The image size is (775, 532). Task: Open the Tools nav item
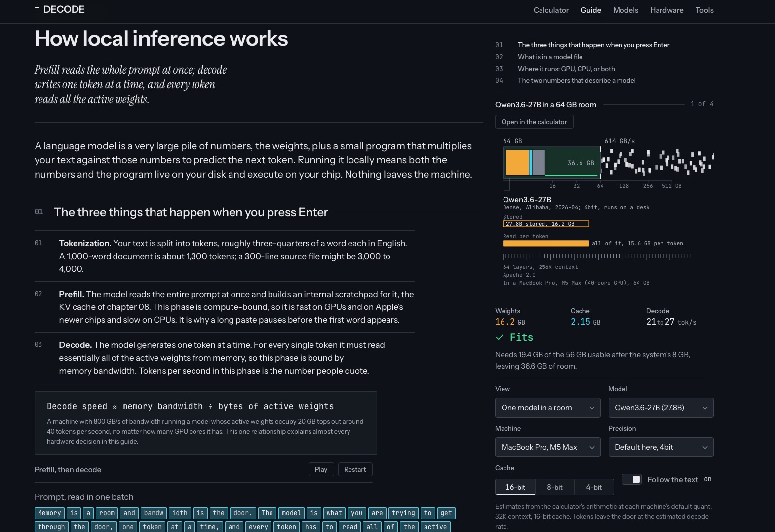(704, 10)
